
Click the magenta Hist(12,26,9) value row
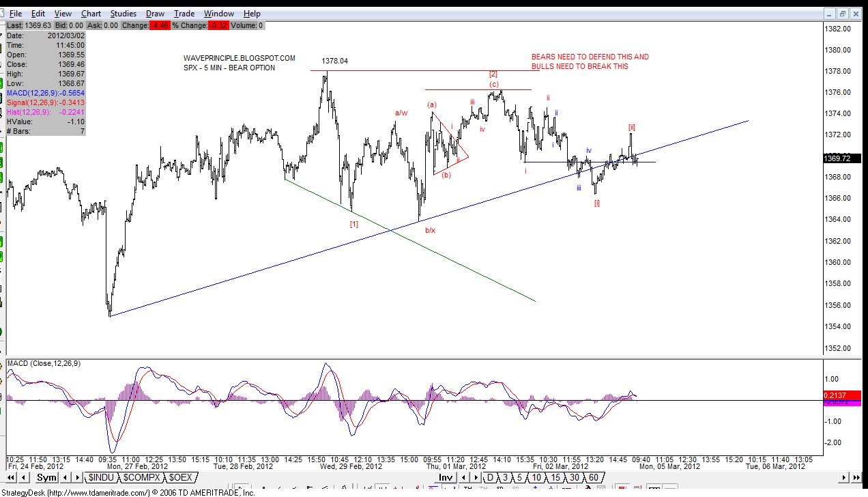click(x=46, y=112)
